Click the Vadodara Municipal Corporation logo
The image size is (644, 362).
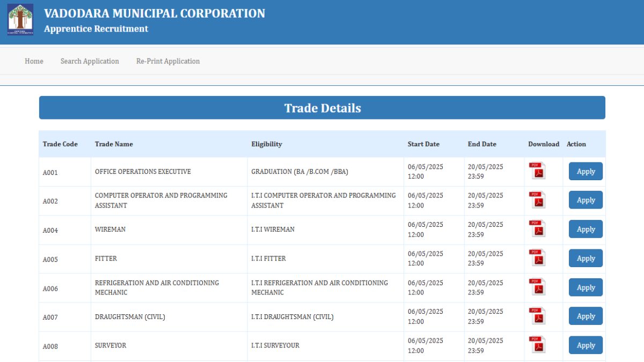click(20, 20)
